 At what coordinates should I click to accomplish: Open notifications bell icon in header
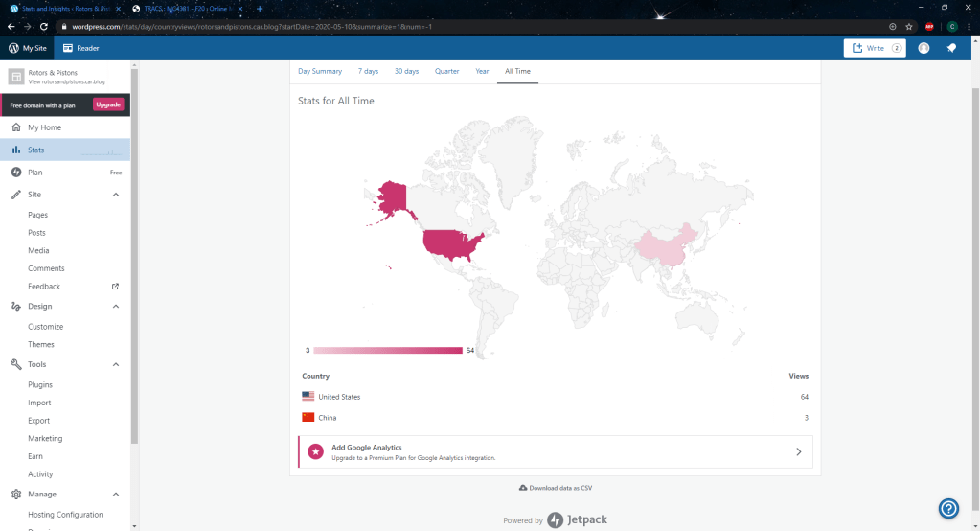tap(951, 48)
